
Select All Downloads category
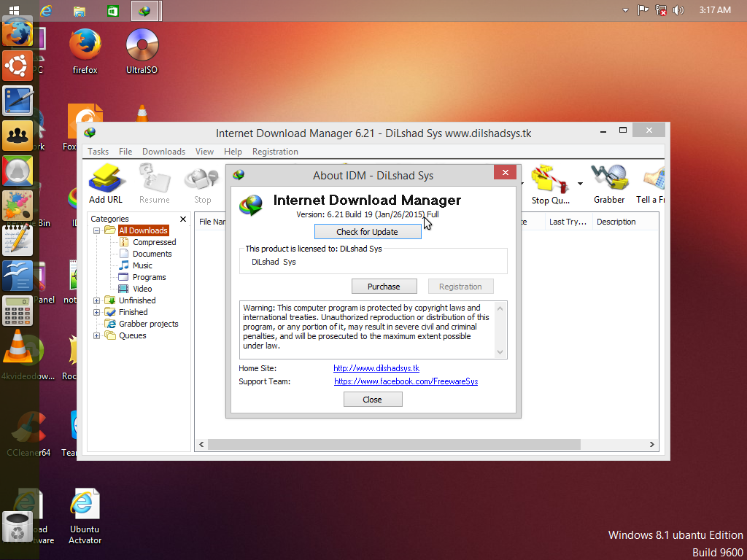(143, 230)
